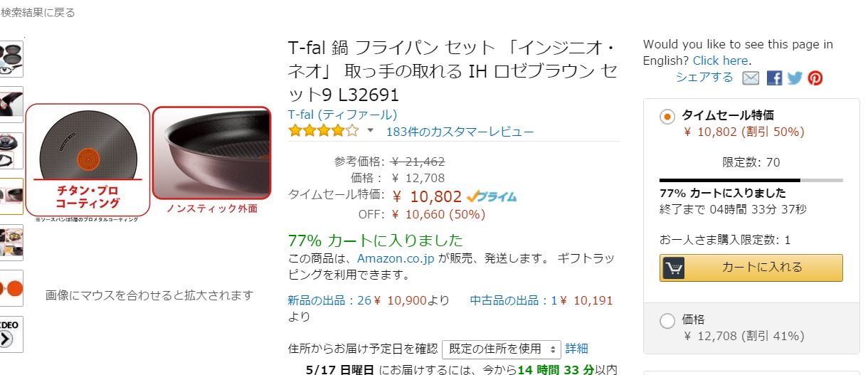
Task: Open the T-fal (ティファール) brand link
Action: pos(342,114)
